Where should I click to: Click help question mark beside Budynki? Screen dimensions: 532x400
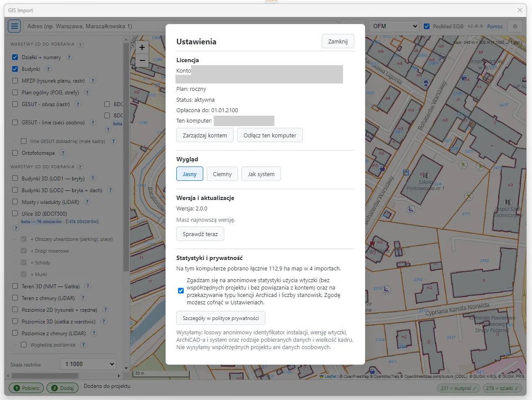[48, 69]
